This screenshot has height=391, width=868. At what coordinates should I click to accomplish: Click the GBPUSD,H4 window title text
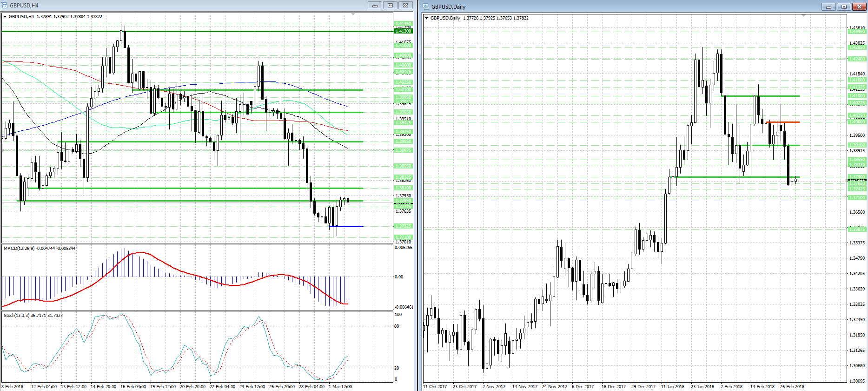(x=24, y=6)
